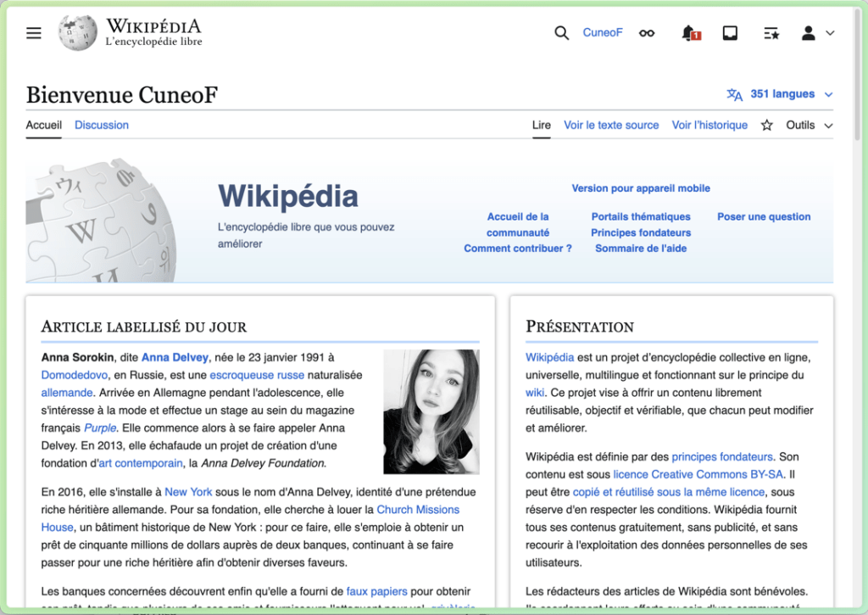The image size is (868, 615).
Task: Follow the Portails thématiques link
Action: pos(641,217)
